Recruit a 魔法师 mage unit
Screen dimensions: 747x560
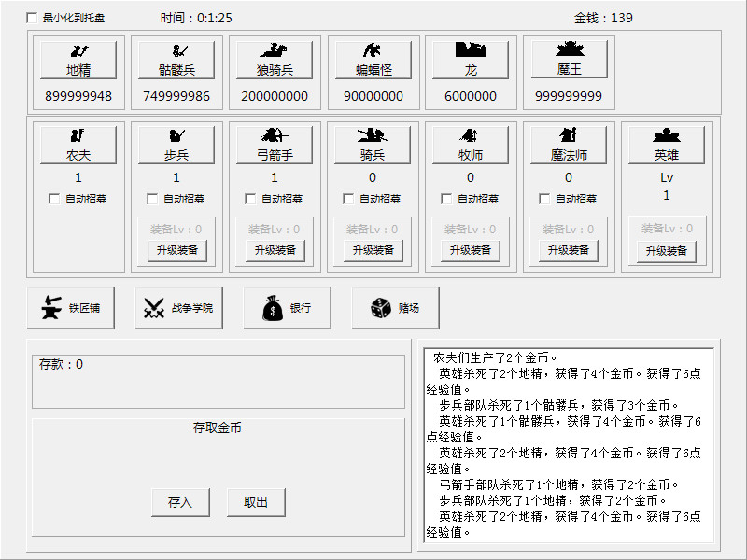point(569,146)
